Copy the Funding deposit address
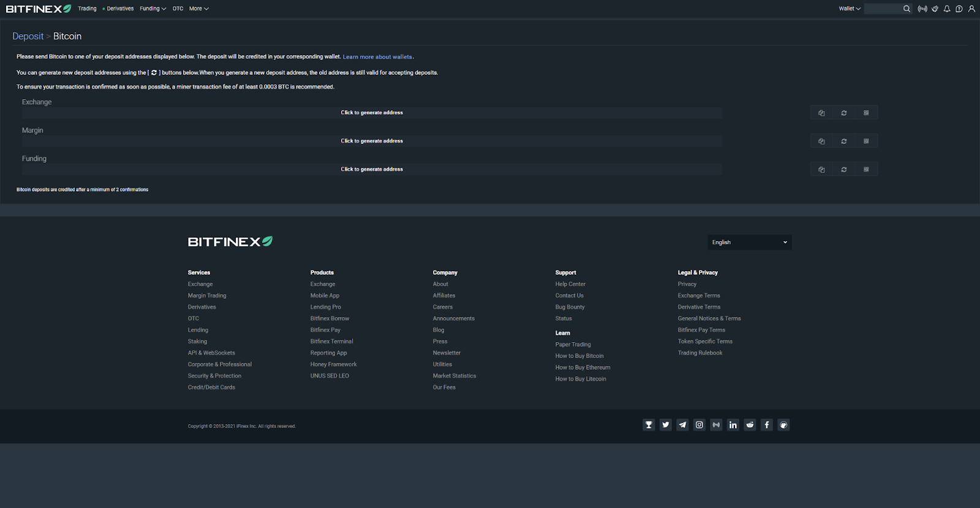 click(x=821, y=169)
